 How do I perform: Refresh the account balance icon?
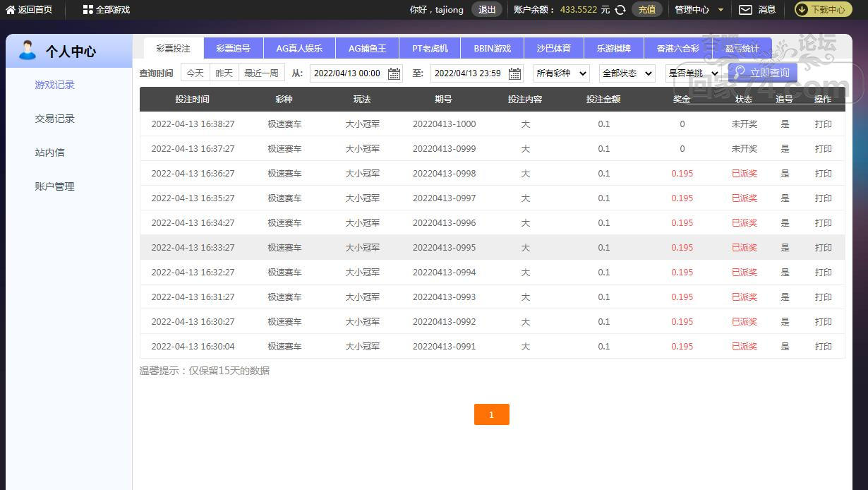[x=620, y=10]
